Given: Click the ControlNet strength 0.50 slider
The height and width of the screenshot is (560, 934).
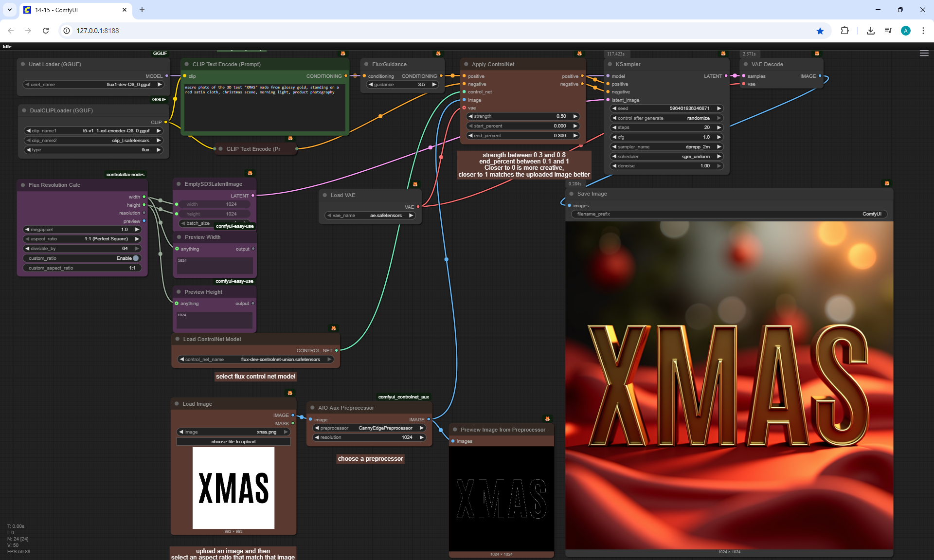Looking at the screenshot, I should pyautogui.click(x=522, y=116).
